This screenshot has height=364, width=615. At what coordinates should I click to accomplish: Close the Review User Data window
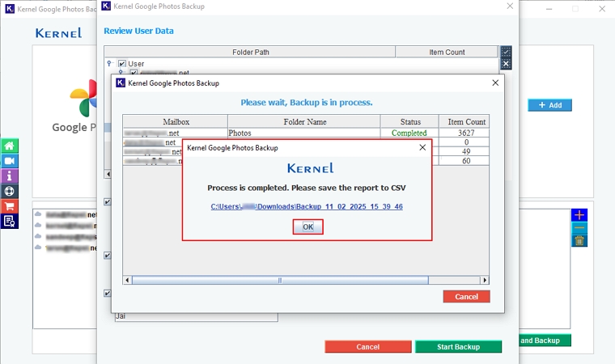click(510, 6)
